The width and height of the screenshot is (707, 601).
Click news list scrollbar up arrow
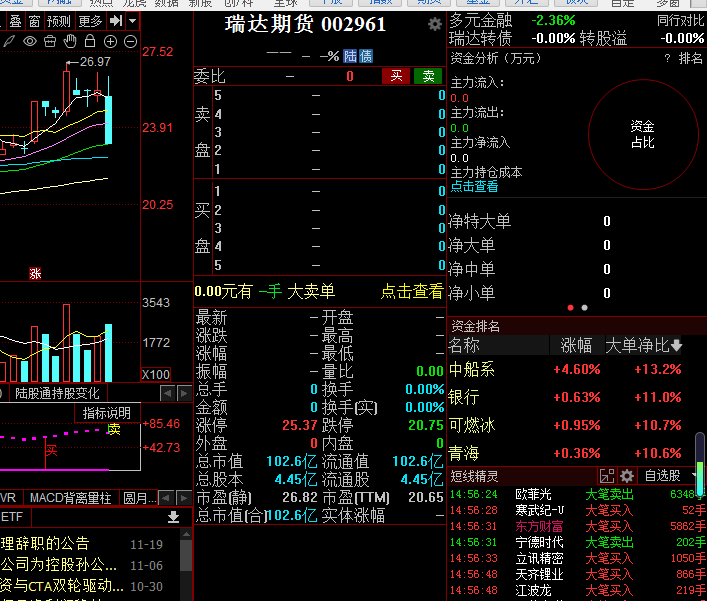pos(186,534)
